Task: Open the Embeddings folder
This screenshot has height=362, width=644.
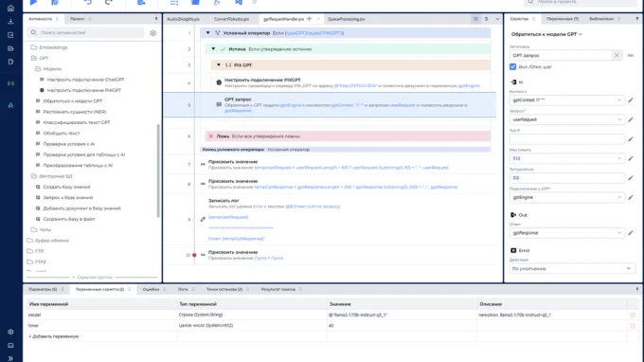Action: coord(53,47)
